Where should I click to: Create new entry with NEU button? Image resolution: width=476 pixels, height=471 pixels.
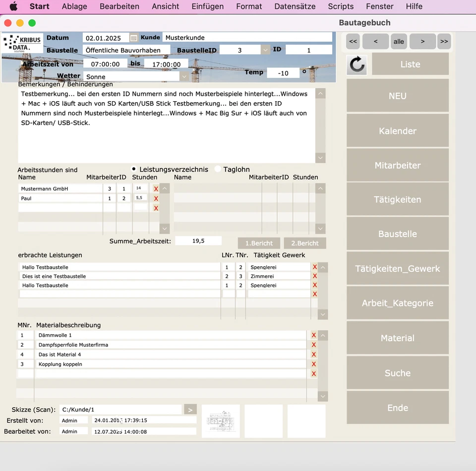(x=397, y=96)
